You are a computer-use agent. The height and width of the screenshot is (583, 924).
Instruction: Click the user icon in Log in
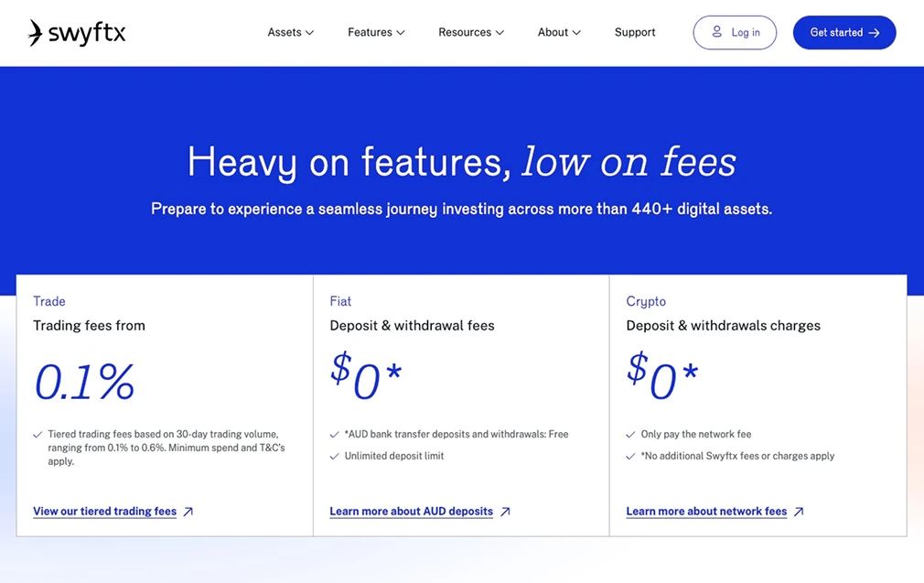point(717,32)
